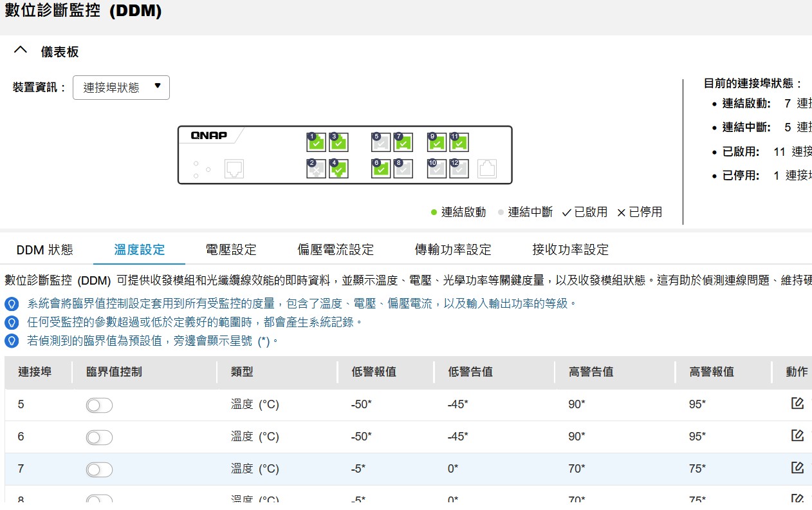Turn on threshold control for port 7
The image size is (812, 510).
[99, 469]
